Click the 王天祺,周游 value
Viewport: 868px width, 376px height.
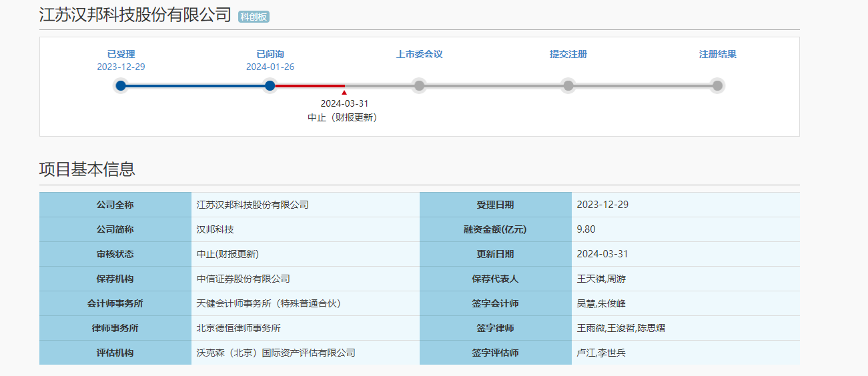tap(602, 279)
